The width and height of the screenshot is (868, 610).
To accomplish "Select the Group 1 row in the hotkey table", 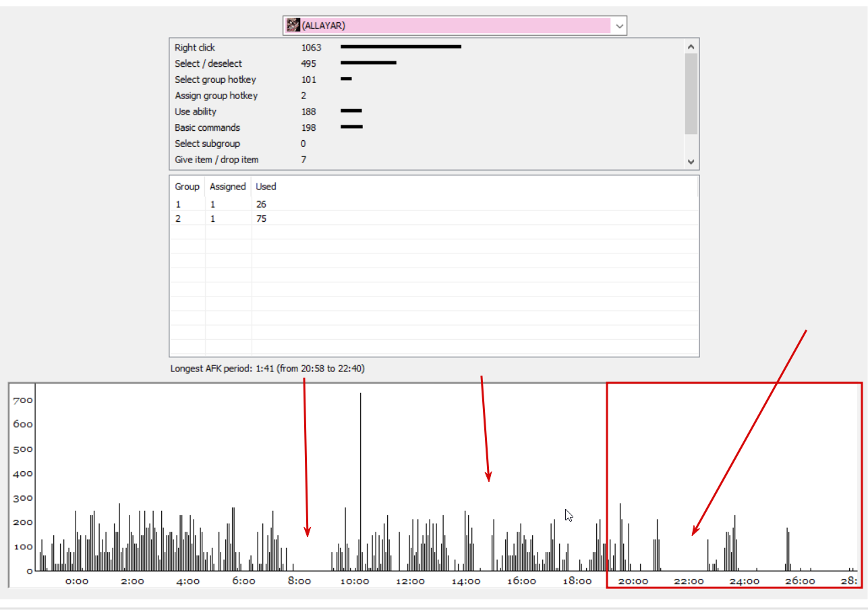I will 434,204.
